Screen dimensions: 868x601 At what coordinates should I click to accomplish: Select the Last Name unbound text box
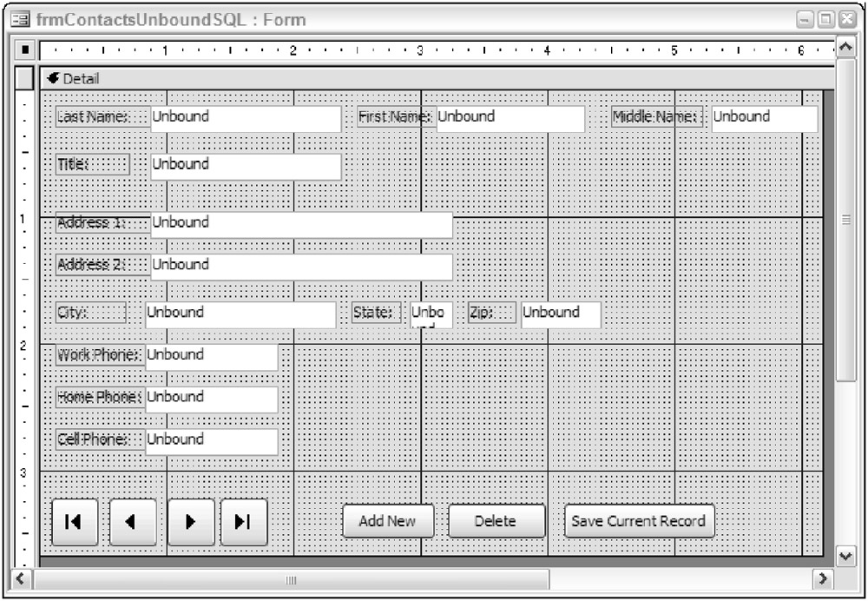246,117
